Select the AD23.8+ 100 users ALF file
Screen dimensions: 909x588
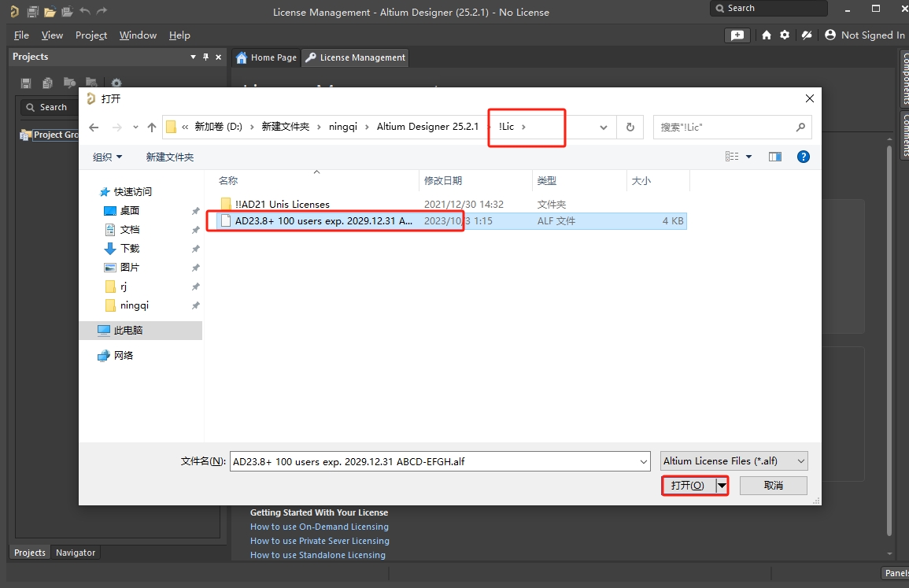tap(323, 221)
